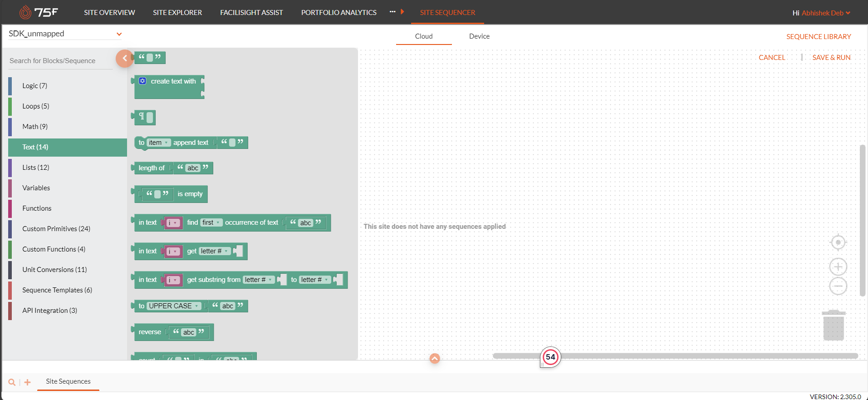
Task: Click the orange up-arrow panel expander
Action: tap(435, 359)
